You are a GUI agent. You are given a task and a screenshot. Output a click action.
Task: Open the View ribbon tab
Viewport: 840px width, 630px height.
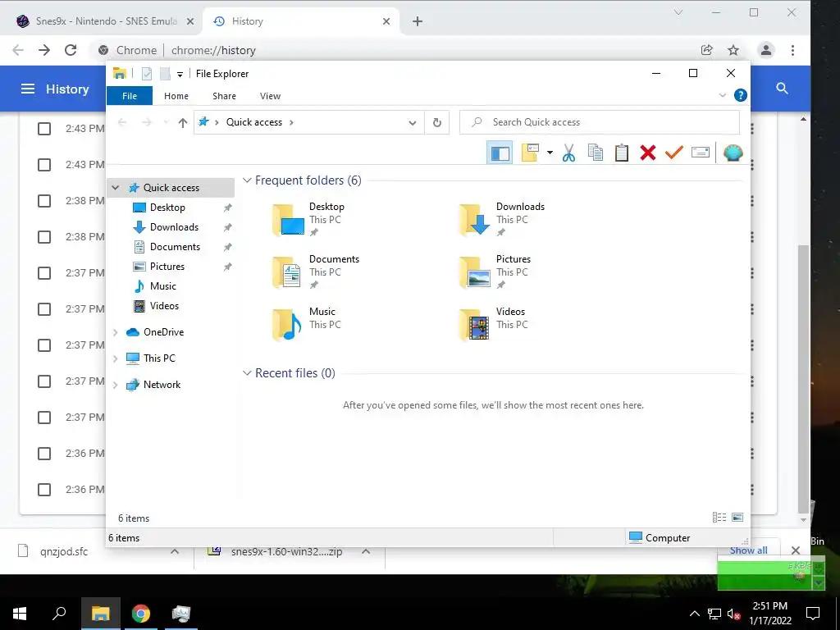pos(270,96)
